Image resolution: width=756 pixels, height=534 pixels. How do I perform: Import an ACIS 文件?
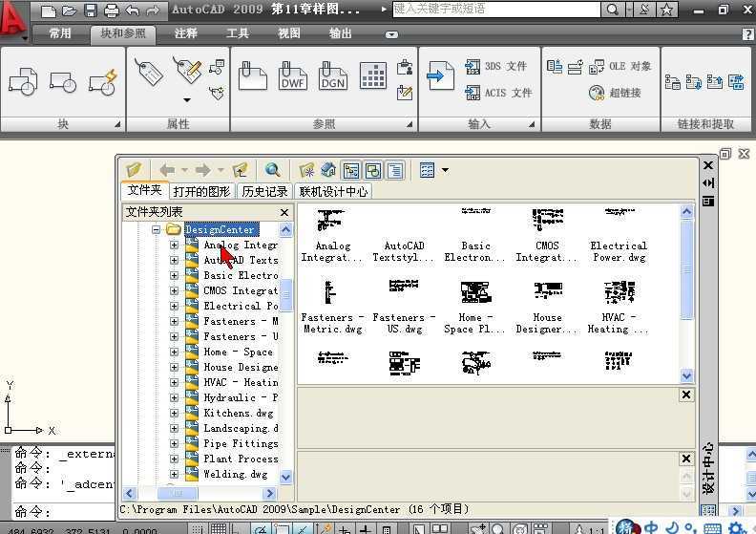click(x=498, y=93)
